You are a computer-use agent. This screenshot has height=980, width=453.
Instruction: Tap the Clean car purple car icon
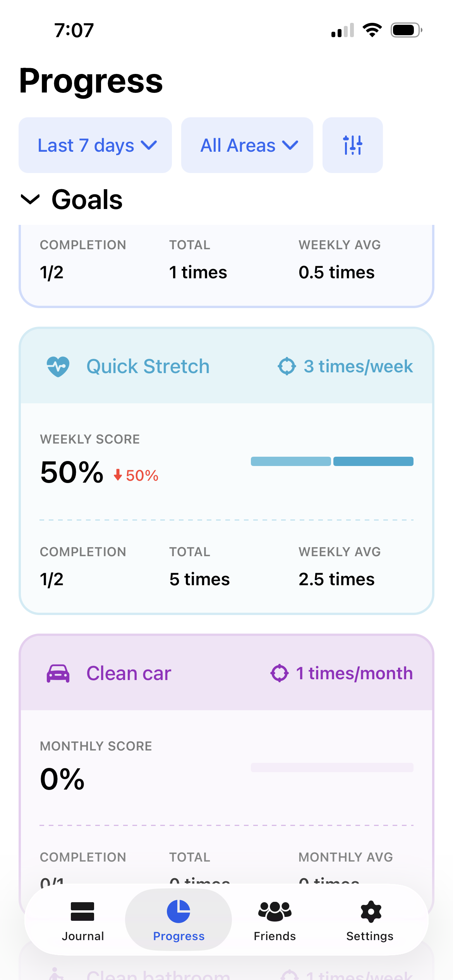coord(58,673)
